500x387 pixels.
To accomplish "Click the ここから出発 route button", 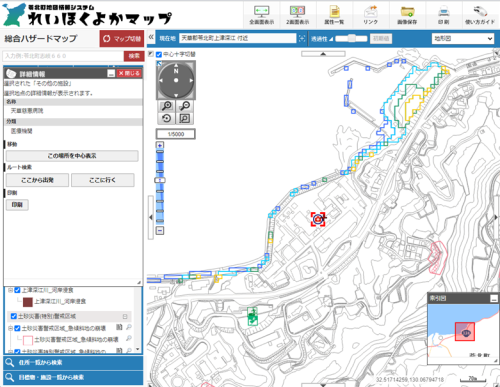I will [37, 180].
